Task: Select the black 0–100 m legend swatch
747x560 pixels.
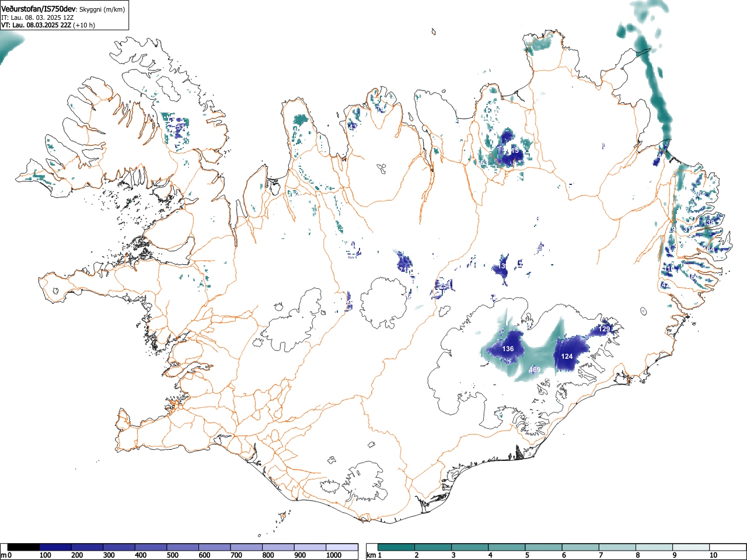Action: tap(23, 547)
